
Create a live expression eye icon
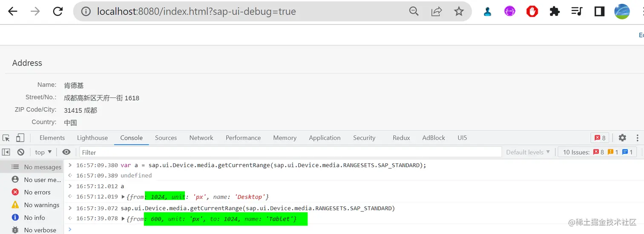pyautogui.click(x=66, y=152)
